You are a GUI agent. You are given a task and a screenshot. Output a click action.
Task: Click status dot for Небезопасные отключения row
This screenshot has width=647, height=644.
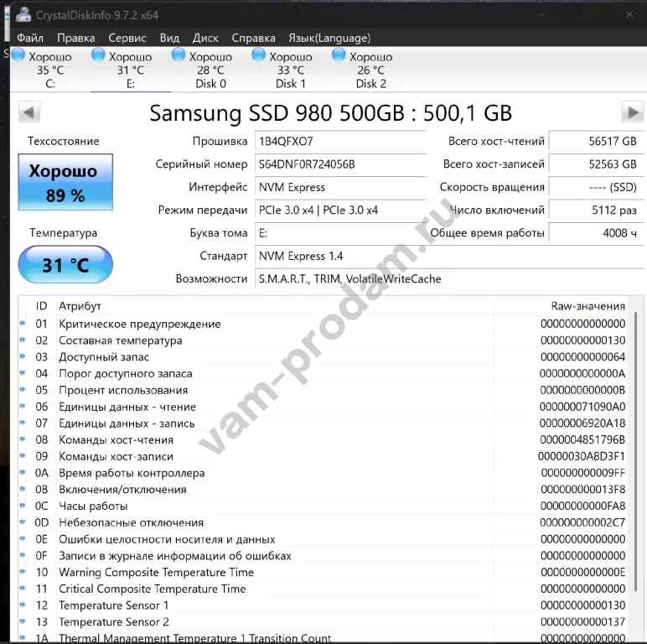[23, 522]
